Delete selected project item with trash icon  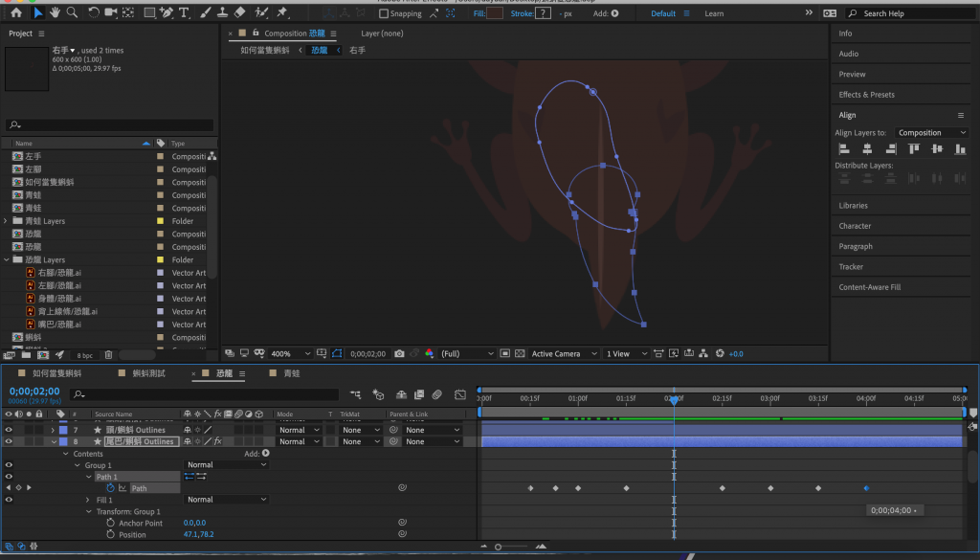(108, 355)
